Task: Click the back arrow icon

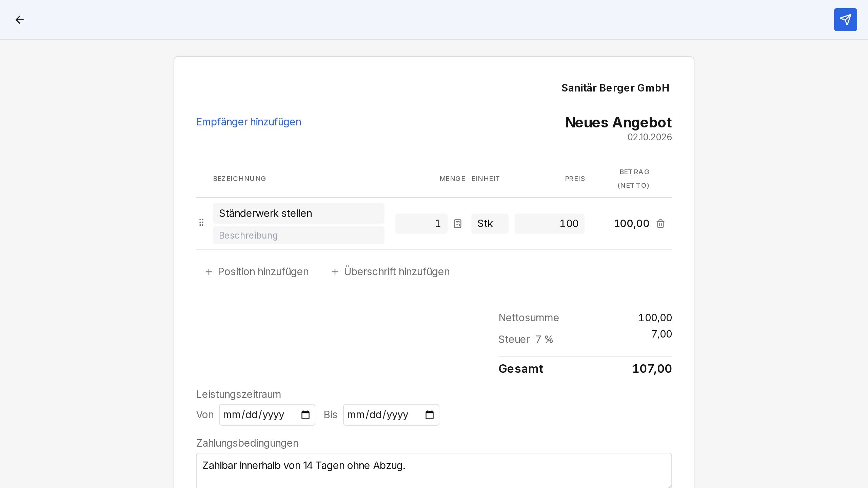Action: coord(20,20)
